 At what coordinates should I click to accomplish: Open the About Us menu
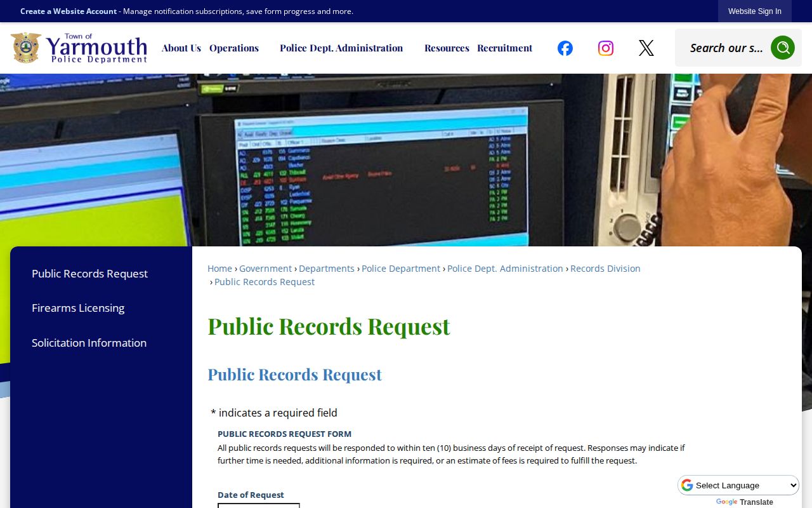coord(181,48)
